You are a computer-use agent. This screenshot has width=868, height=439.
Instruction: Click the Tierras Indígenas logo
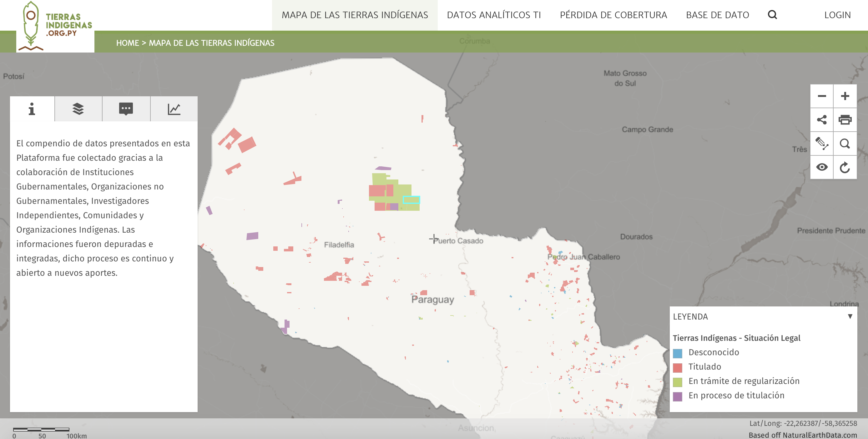(56, 26)
